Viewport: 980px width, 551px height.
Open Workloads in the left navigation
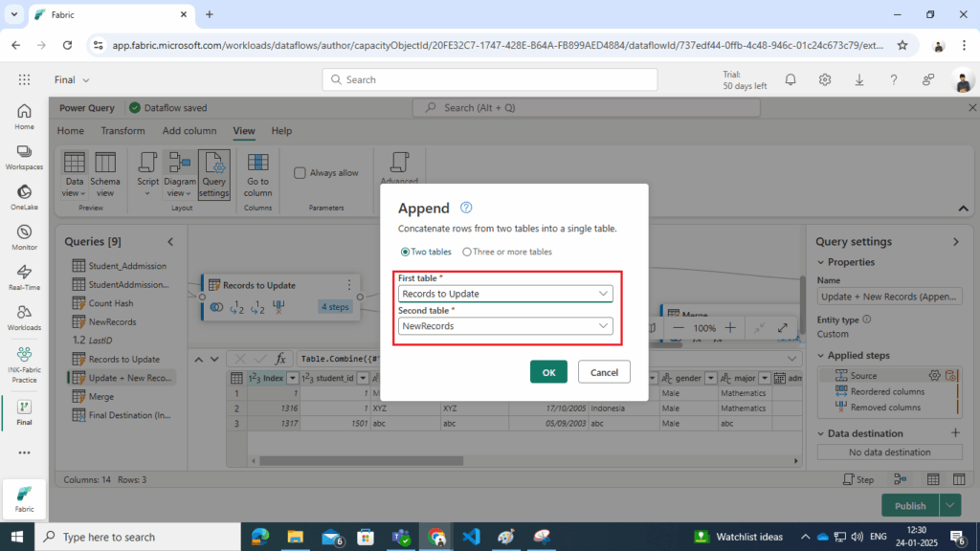[24, 318]
